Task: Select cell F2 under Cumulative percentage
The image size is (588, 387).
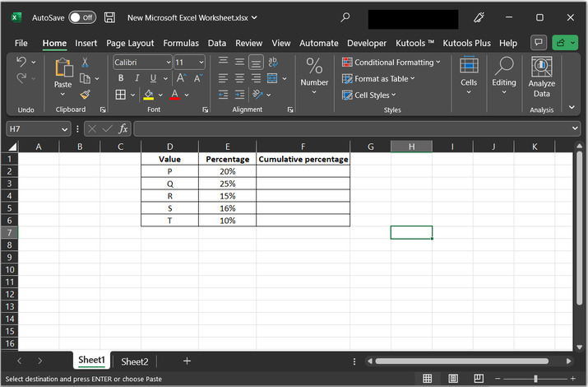Action: point(303,171)
